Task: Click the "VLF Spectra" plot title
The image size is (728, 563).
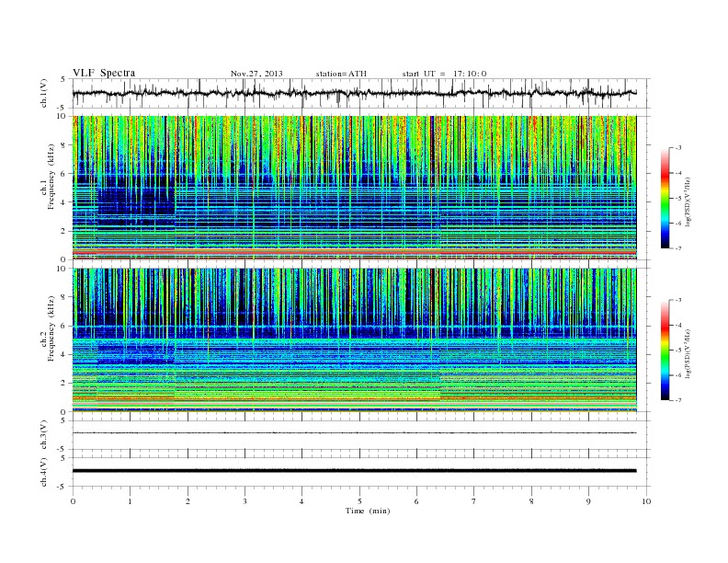Action: (104, 73)
